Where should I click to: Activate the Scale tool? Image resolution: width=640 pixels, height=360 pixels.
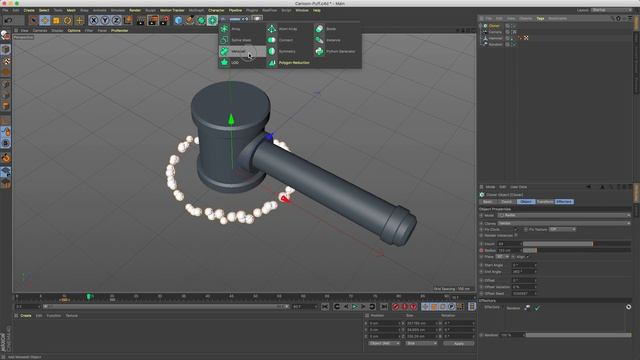click(x=56, y=20)
